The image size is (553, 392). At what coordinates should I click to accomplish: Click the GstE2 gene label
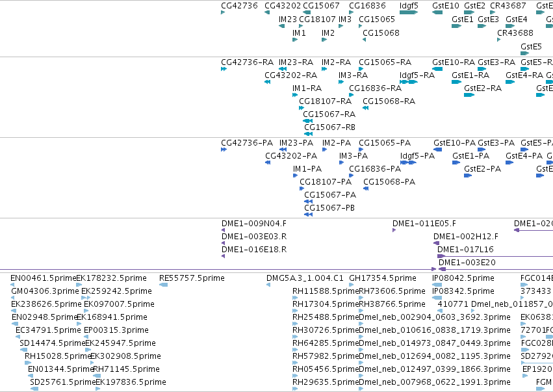[474, 6]
